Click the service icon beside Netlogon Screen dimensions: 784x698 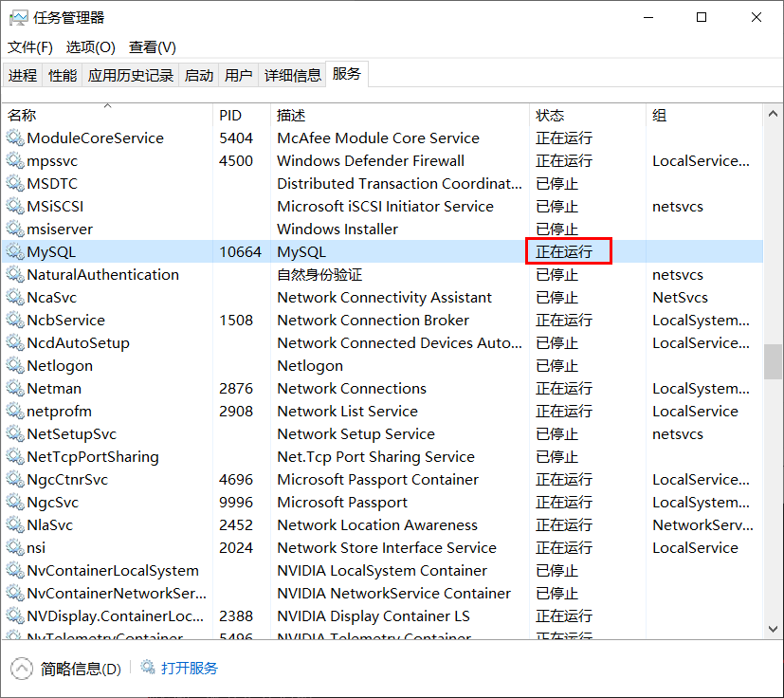[x=15, y=365]
